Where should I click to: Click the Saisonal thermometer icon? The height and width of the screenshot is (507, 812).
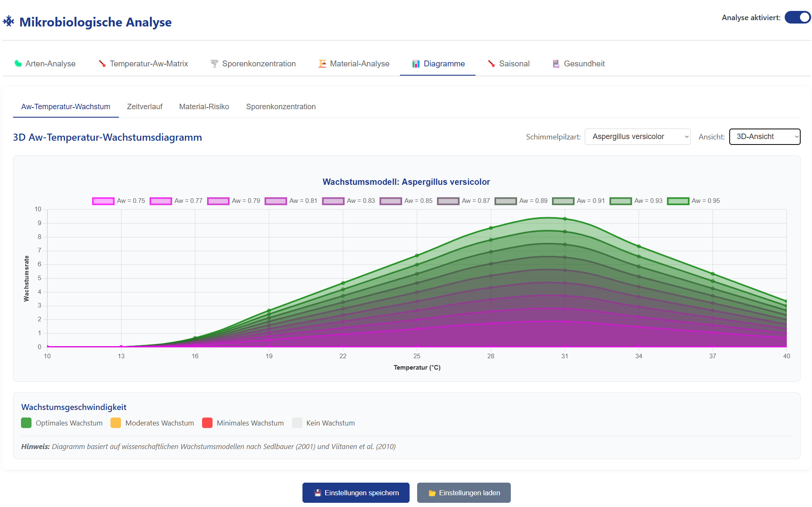coord(491,63)
